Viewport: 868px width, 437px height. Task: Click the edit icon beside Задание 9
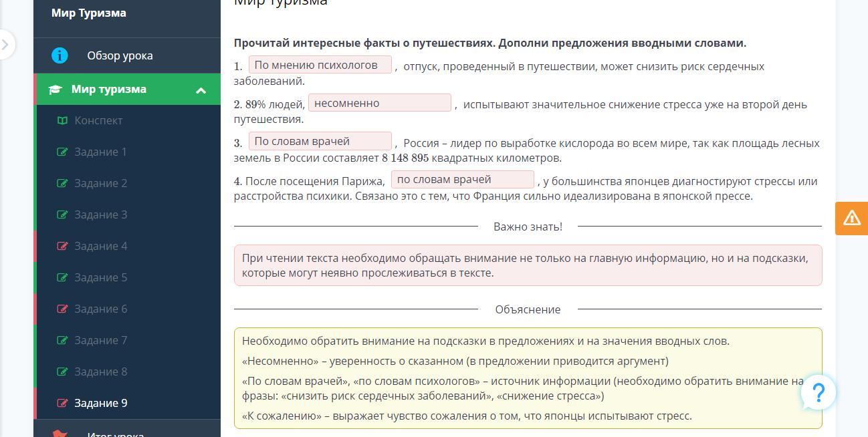click(62, 403)
